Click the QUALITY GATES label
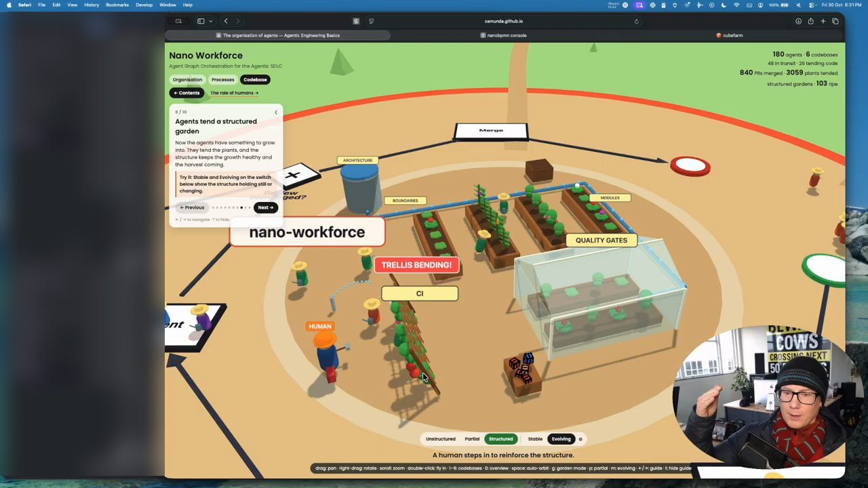The width and height of the screenshot is (868, 488). point(601,240)
